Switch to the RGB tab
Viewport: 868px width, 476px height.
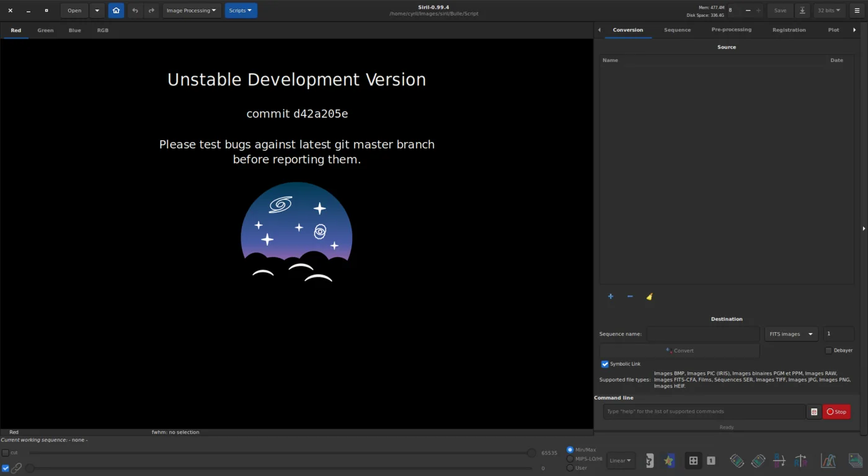pyautogui.click(x=103, y=30)
